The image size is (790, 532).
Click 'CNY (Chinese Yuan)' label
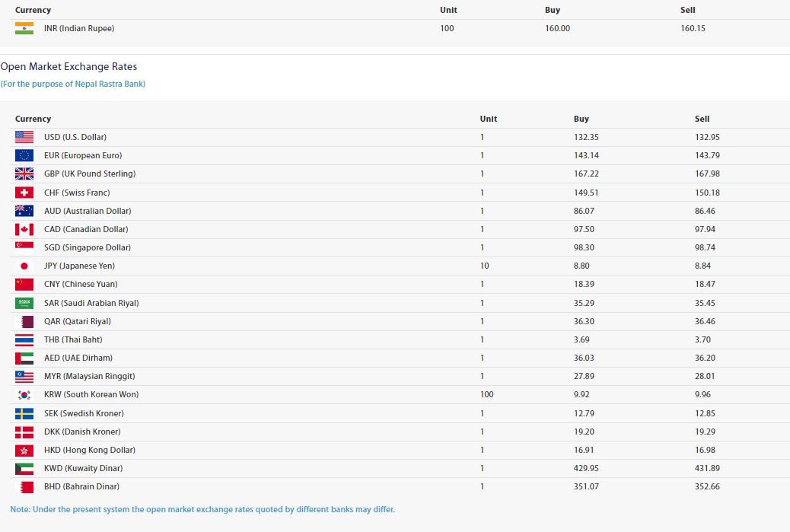[x=81, y=284]
